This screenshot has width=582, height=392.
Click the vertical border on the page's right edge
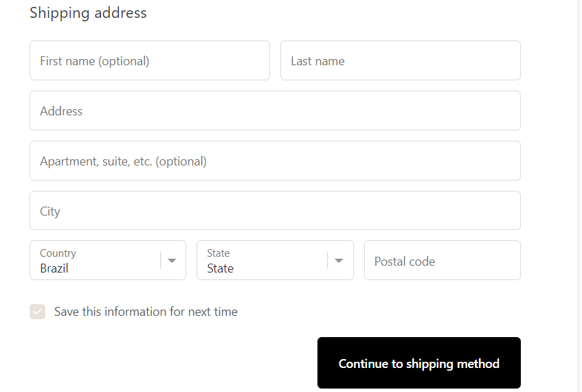pos(578,196)
